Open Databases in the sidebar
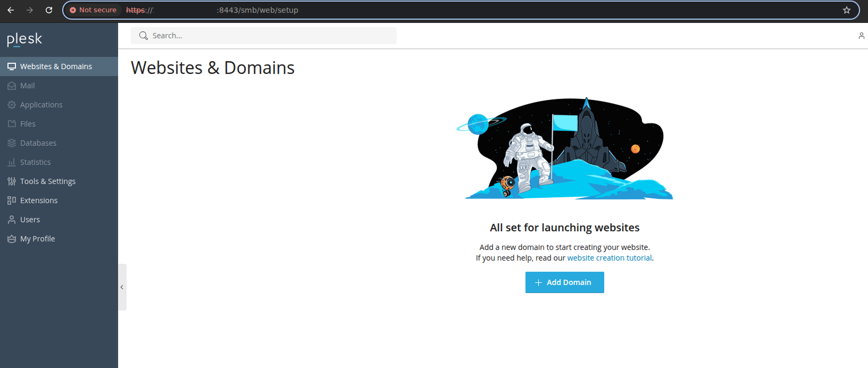The width and height of the screenshot is (868, 368). [38, 143]
